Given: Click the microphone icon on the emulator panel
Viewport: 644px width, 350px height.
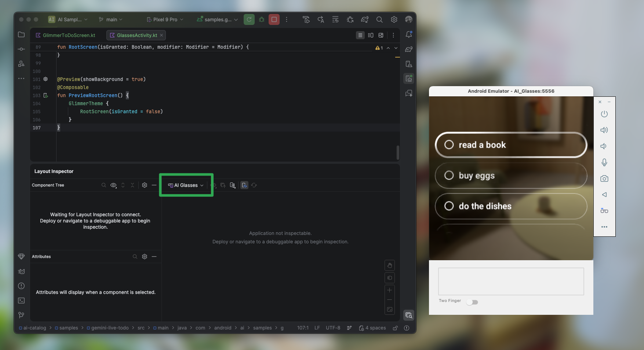Looking at the screenshot, I should [604, 162].
